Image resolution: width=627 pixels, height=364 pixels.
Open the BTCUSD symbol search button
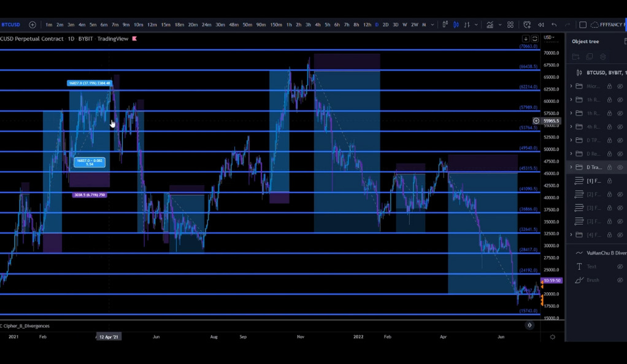(11, 25)
